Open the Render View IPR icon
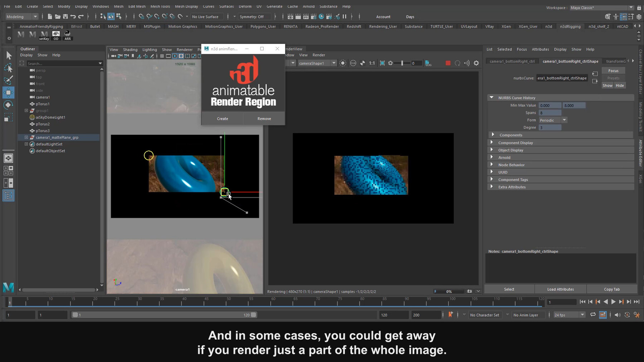644x362 pixels. tap(343, 63)
